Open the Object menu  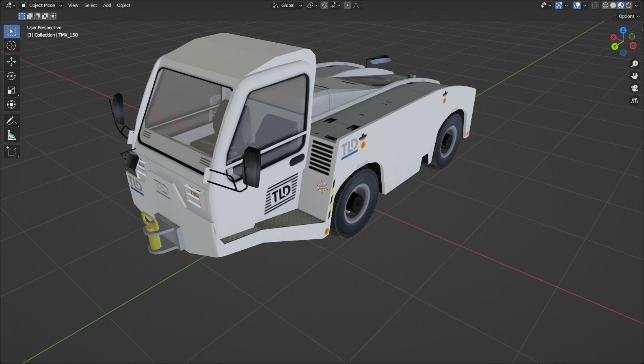[x=123, y=5]
